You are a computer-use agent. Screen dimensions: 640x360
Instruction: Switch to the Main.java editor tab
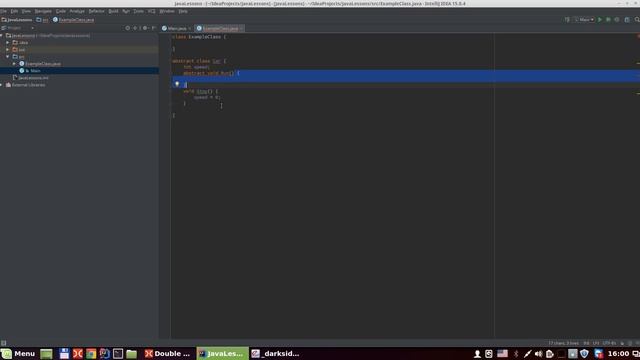[177, 28]
